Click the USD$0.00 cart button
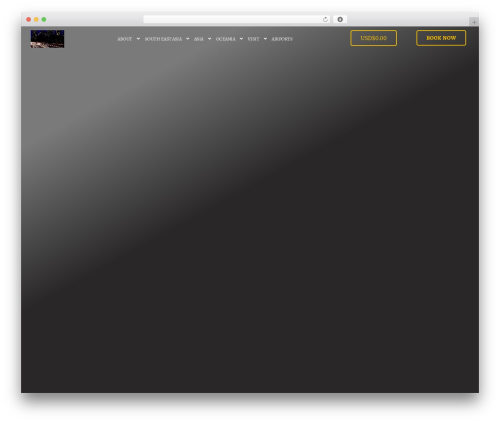500x423 pixels. click(x=373, y=38)
